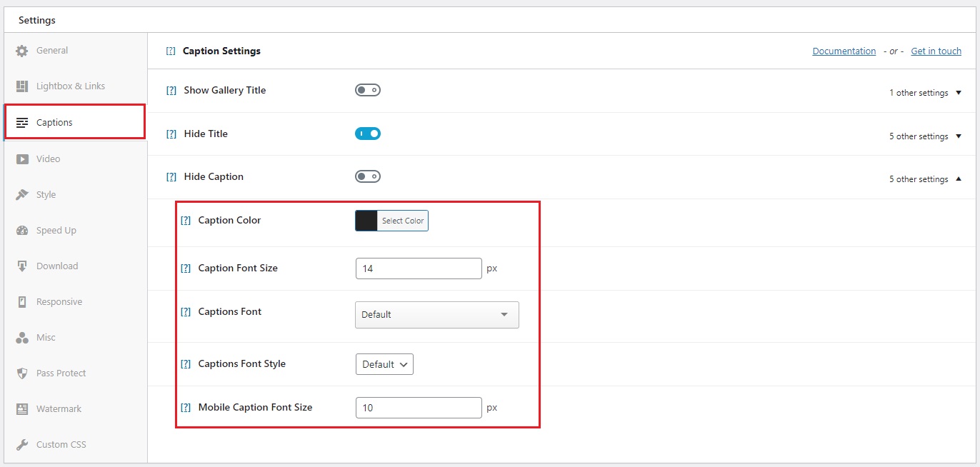Open the Captions Font Style selector
The width and height of the screenshot is (980, 467).
coord(384,364)
